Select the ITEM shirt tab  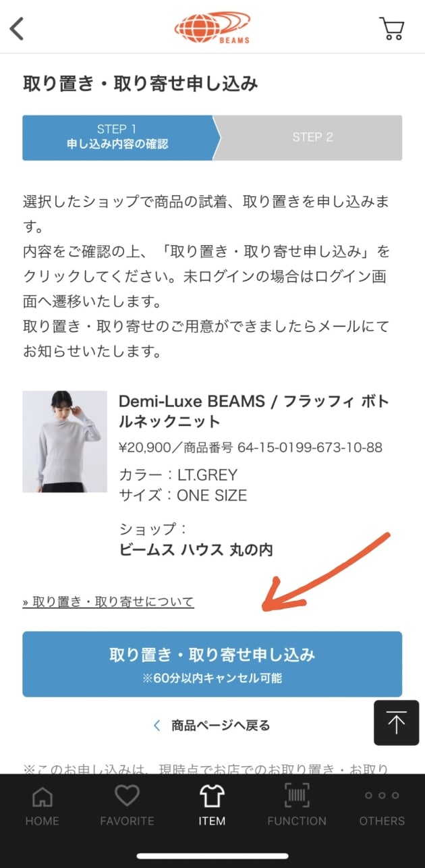212,805
